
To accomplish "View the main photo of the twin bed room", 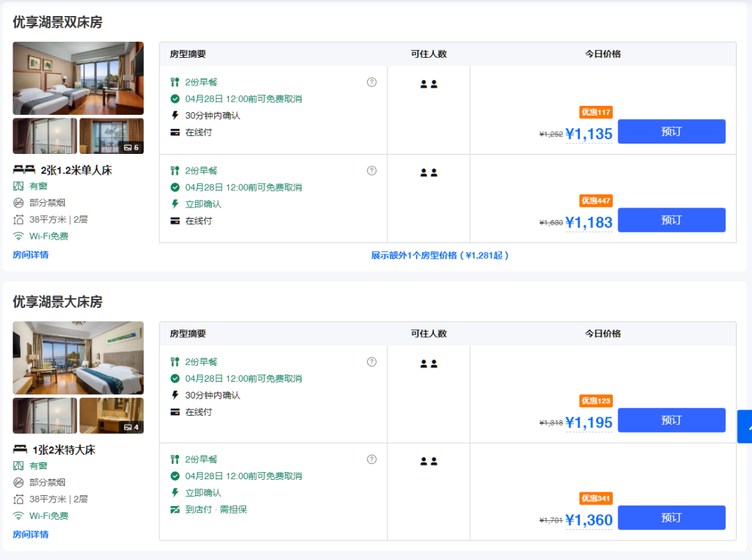I will click(x=78, y=78).
